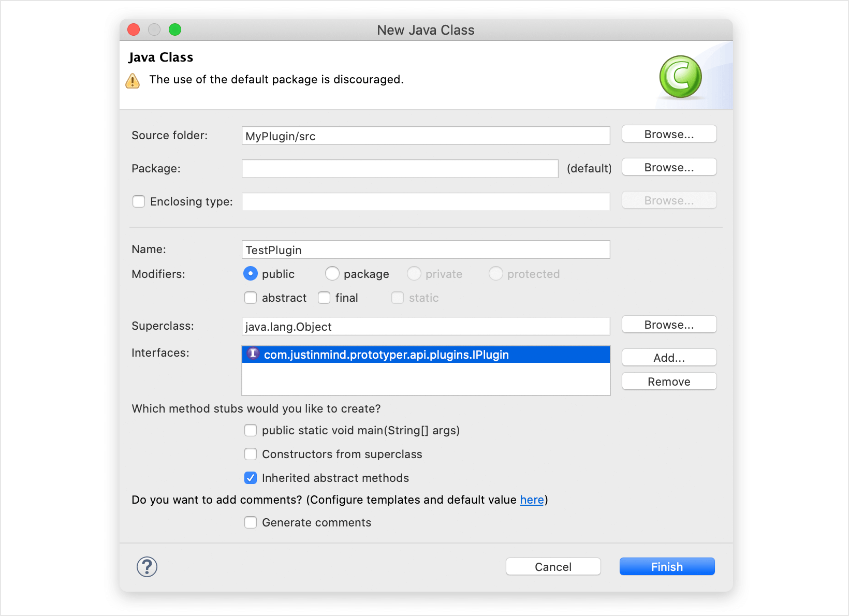Remove the selected interface
This screenshot has width=849, height=616.
pos(669,382)
